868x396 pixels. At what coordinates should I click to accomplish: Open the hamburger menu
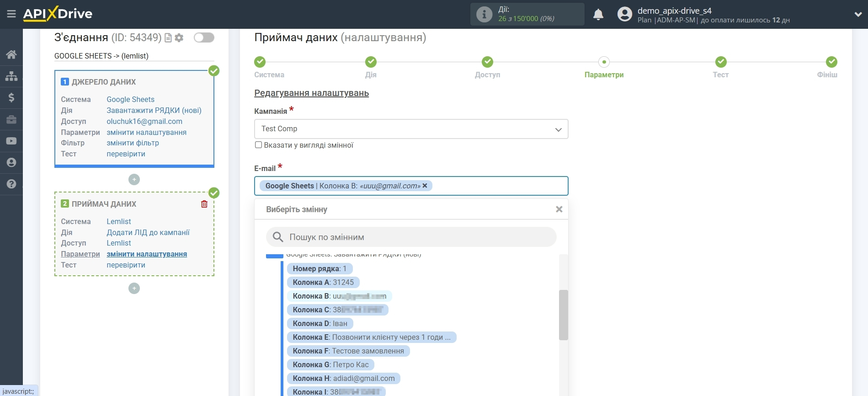[x=11, y=14]
